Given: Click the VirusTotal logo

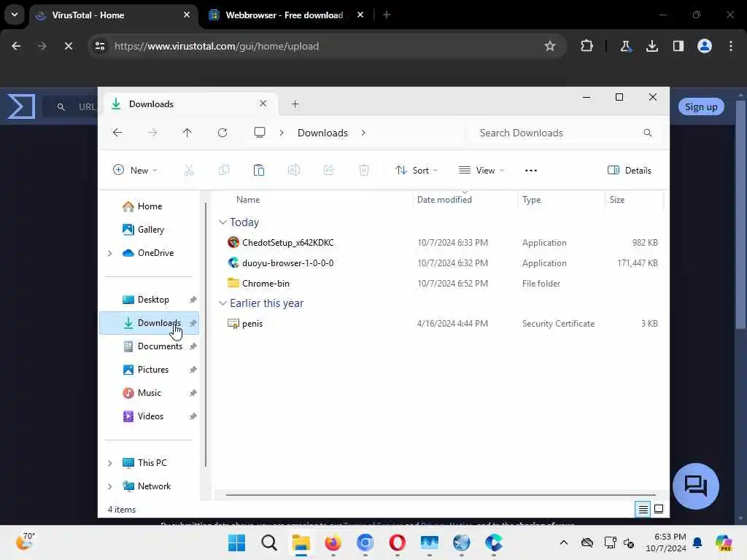Looking at the screenshot, I should click(x=21, y=106).
